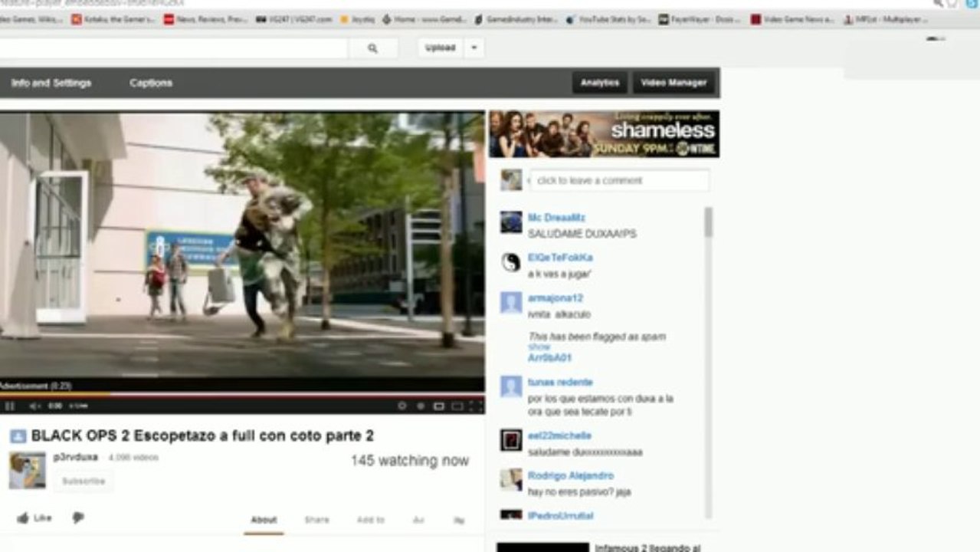Open the Video Game News bookmark

point(792,19)
